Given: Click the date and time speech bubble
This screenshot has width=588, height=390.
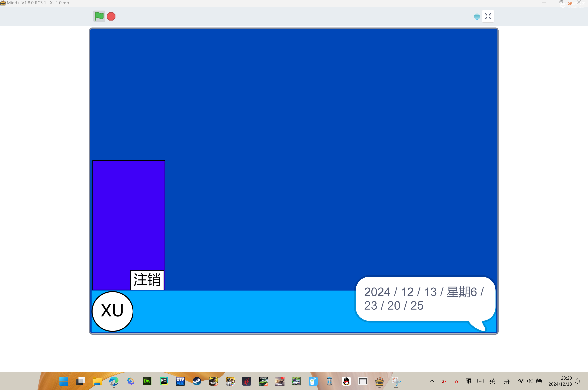Looking at the screenshot, I should (x=425, y=299).
